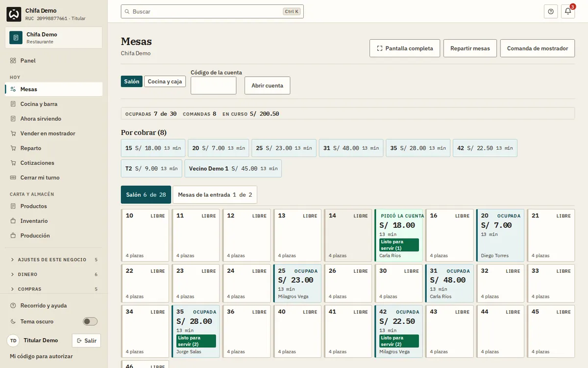Click Mi código para autorizar link
588x368 pixels.
[x=42, y=356]
